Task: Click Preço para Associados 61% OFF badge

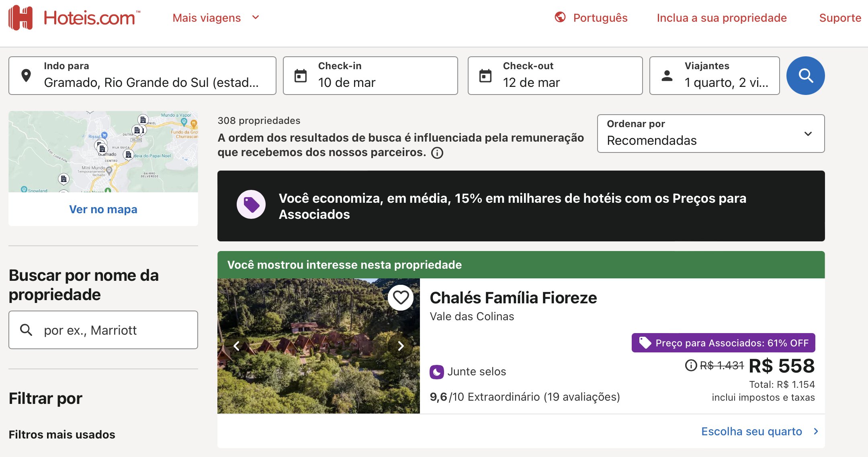Action: click(723, 343)
